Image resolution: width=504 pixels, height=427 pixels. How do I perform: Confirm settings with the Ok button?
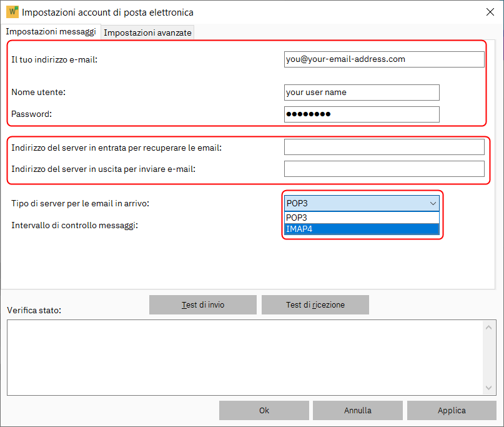pyautogui.click(x=264, y=411)
